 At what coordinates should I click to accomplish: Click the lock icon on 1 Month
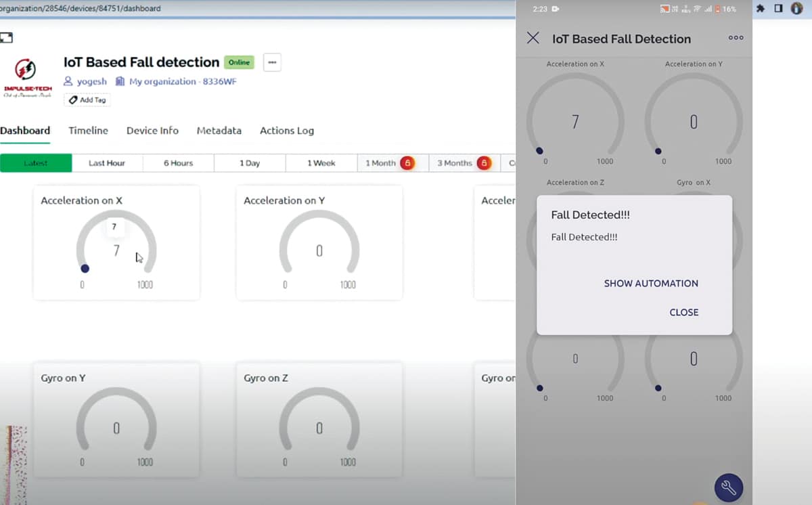[x=407, y=163]
